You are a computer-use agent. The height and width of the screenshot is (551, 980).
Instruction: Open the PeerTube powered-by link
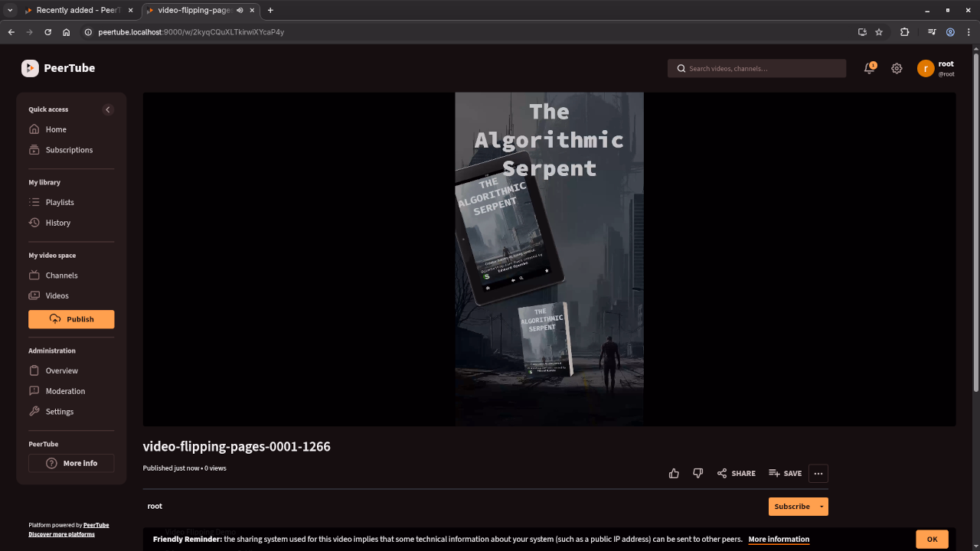click(x=96, y=525)
